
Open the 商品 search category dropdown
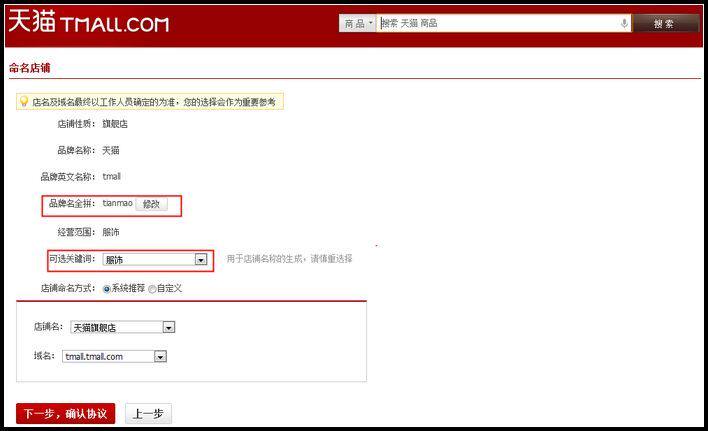357,23
